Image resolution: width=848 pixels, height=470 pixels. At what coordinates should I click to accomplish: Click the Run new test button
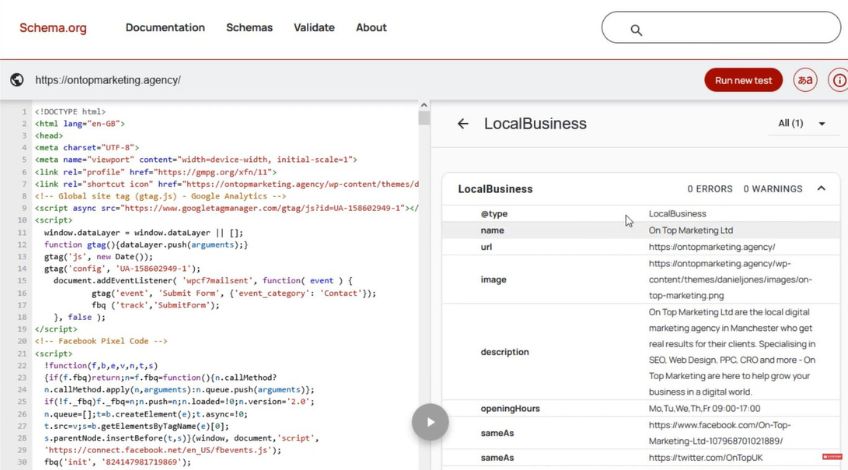(743, 80)
